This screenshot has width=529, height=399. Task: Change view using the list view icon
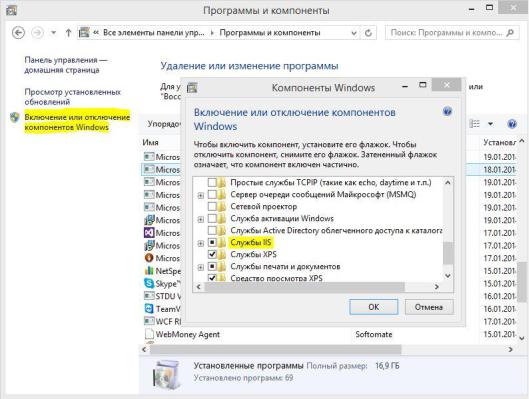pyautogui.click(x=474, y=124)
